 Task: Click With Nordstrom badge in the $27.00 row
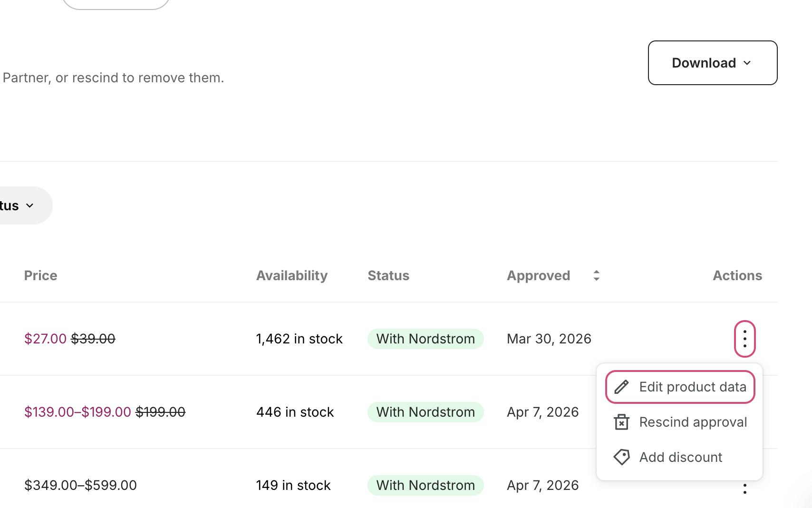coord(425,339)
